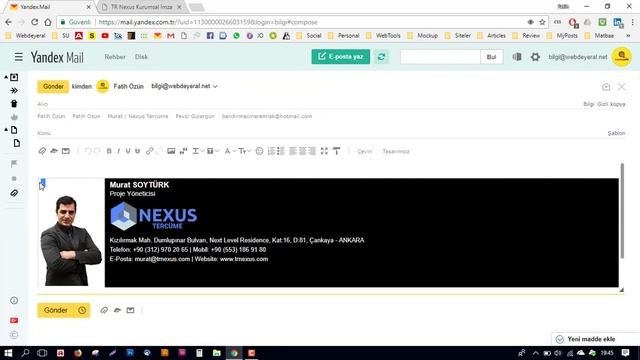Click the Bul search button

pyautogui.click(x=491, y=57)
